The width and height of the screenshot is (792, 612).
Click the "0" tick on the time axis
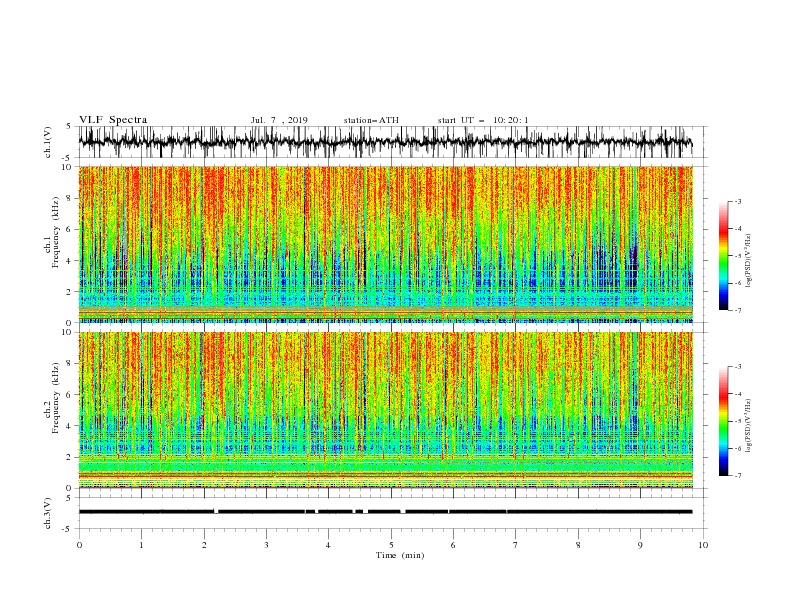tap(79, 545)
